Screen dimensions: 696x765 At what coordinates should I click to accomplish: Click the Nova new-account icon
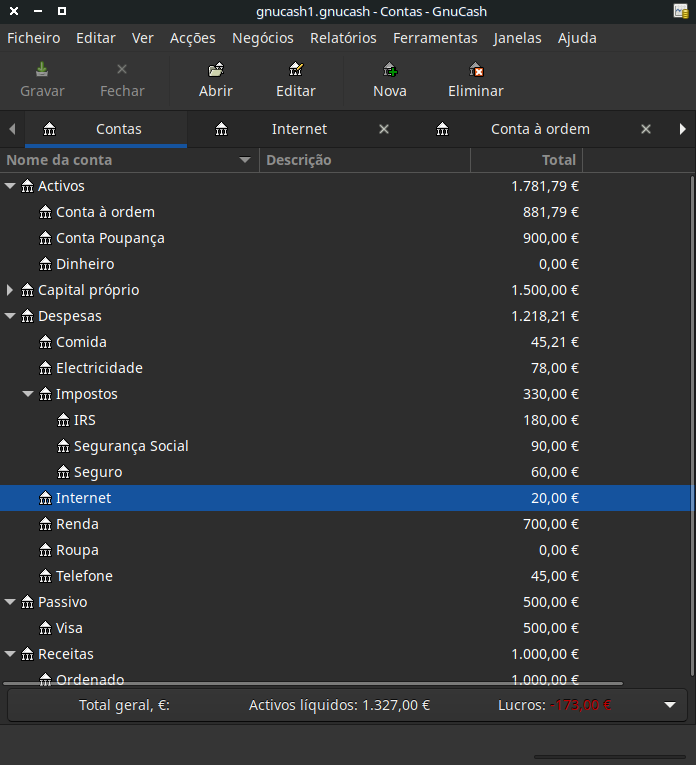tap(390, 70)
